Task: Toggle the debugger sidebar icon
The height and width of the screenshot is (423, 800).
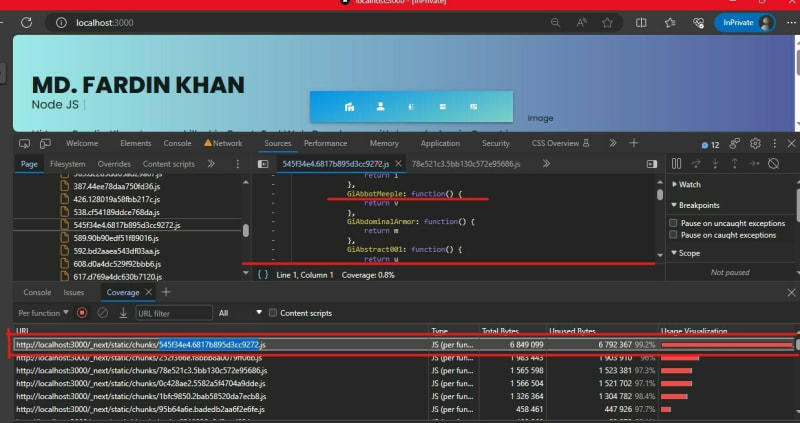Action: pyautogui.click(x=652, y=164)
